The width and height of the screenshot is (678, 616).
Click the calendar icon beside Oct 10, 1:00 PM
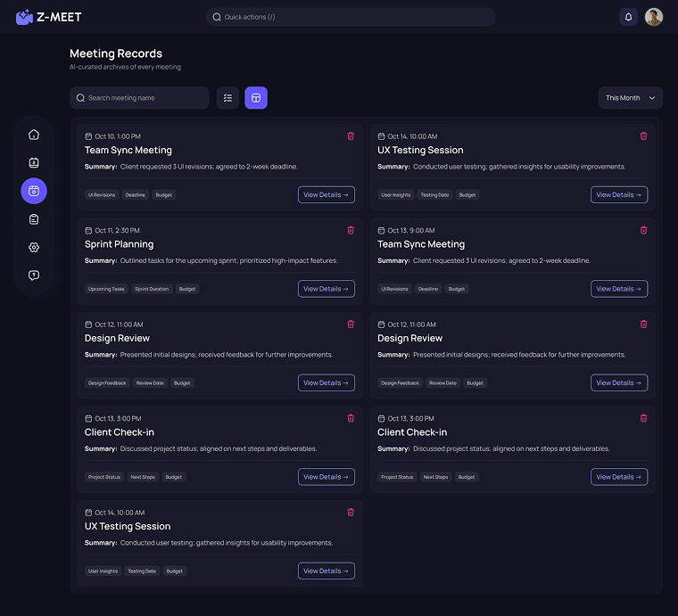(x=88, y=136)
